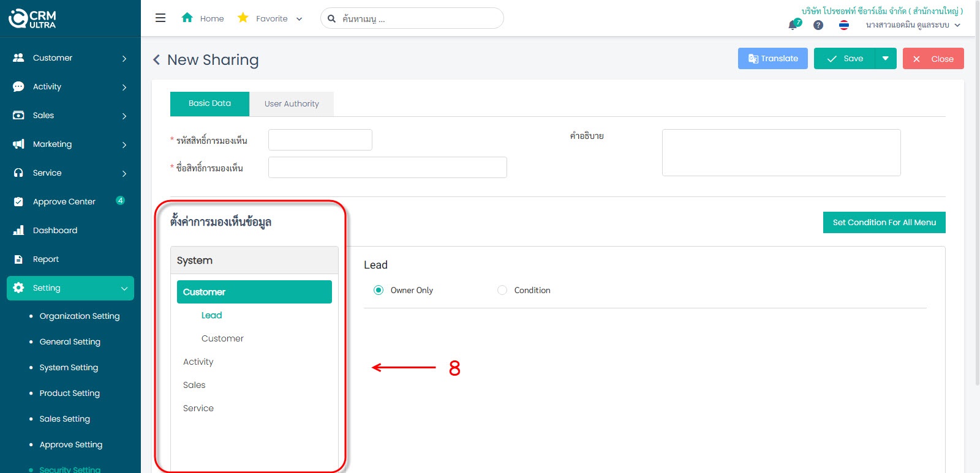Select Activity in the System list

(198, 362)
